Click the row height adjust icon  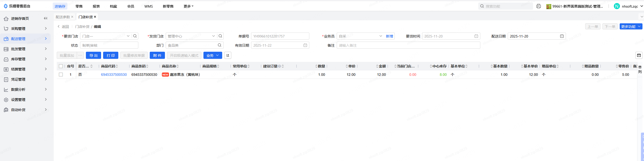[228, 55]
